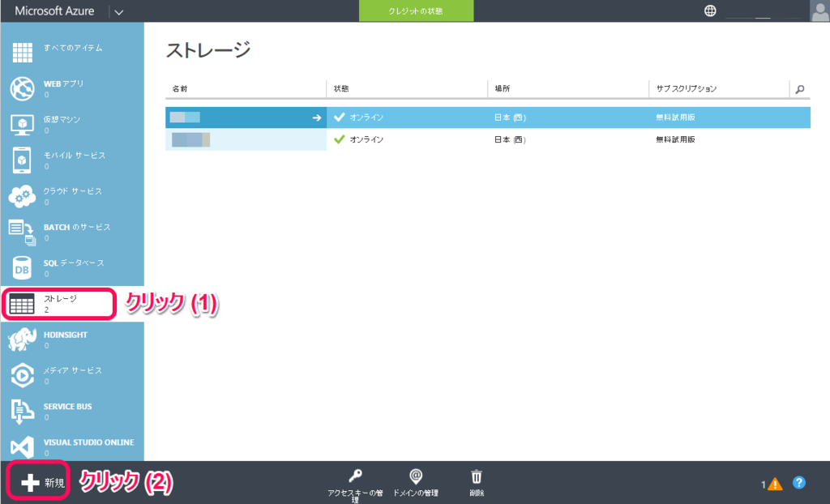Screen dimensions: 830x504
Task: Click the アクセスキーの管理 label
Action: pos(355,496)
